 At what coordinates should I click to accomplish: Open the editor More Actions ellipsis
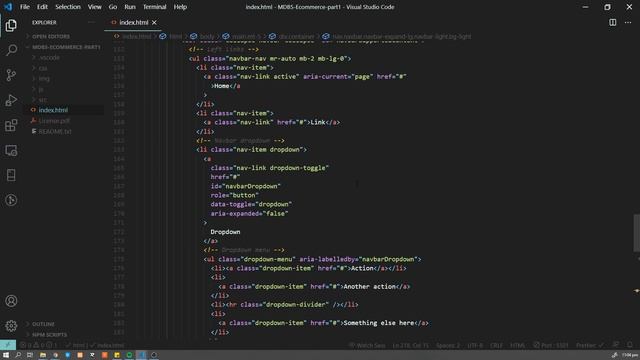coord(628,22)
